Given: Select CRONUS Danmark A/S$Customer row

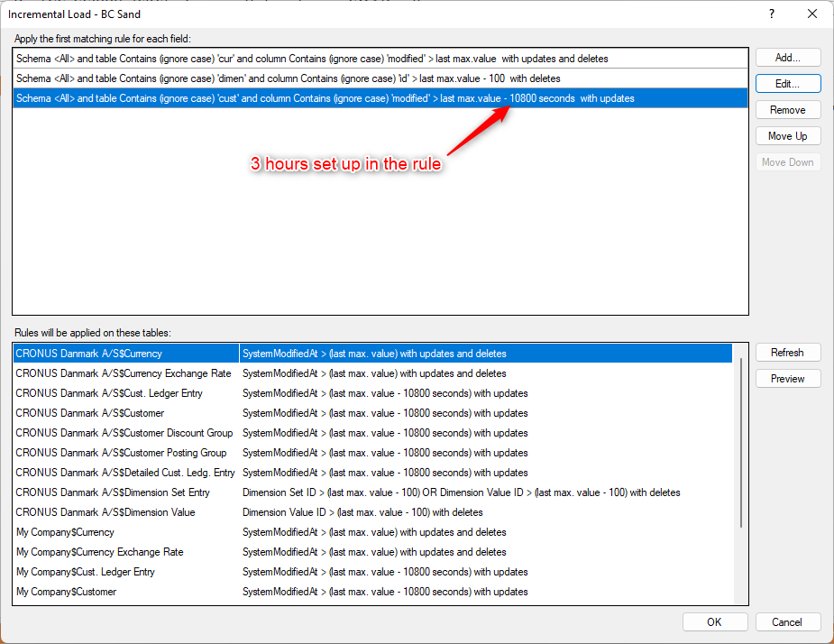Looking at the screenshot, I should (x=373, y=413).
